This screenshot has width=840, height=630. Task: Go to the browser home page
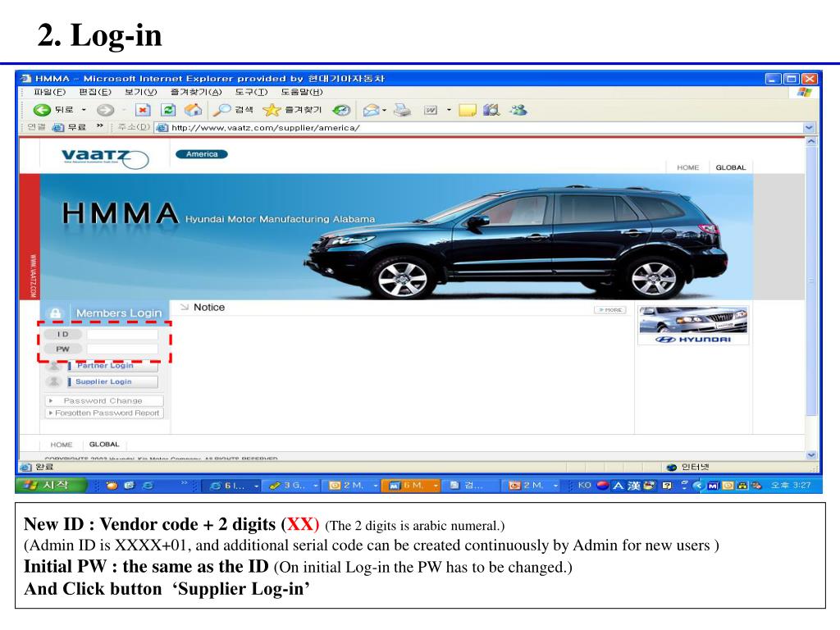[192, 110]
